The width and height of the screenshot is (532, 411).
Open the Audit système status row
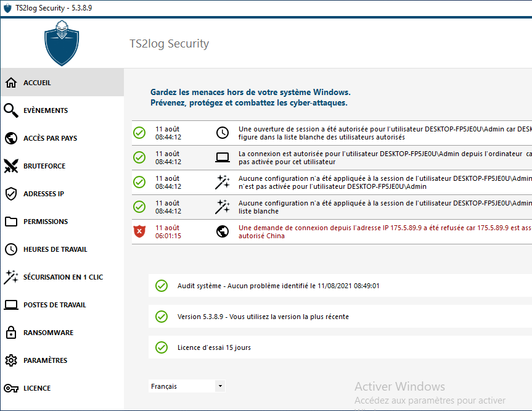tap(340, 286)
